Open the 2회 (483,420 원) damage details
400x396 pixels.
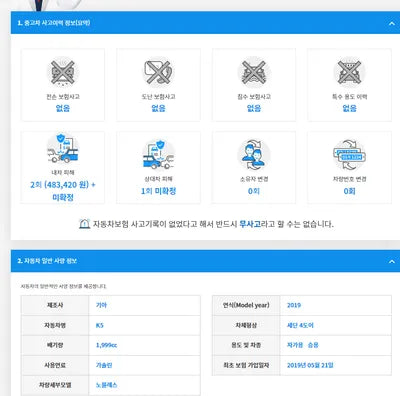pyautogui.click(x=63, y=191)
